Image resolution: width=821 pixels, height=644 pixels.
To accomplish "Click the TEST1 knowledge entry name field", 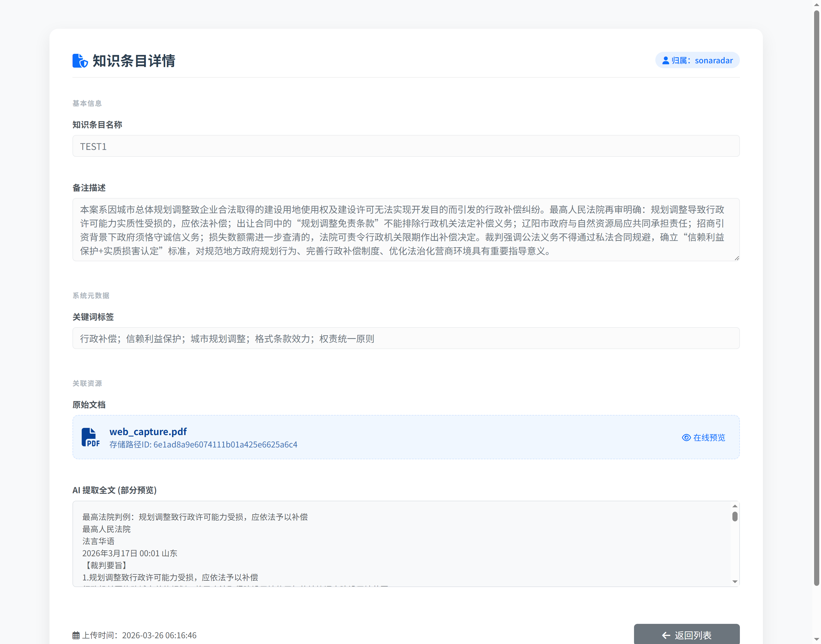I will (406, 146).
